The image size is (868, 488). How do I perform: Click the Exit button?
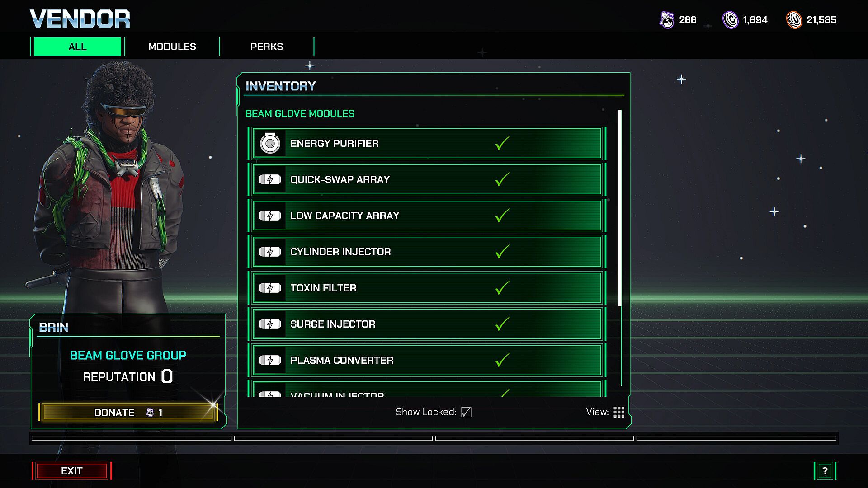coord(72,471)
